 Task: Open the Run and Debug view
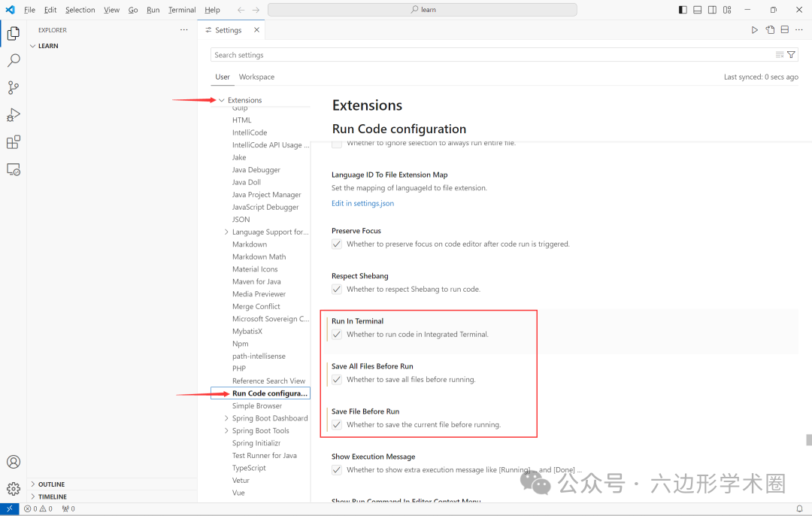(x=13, y=114)
